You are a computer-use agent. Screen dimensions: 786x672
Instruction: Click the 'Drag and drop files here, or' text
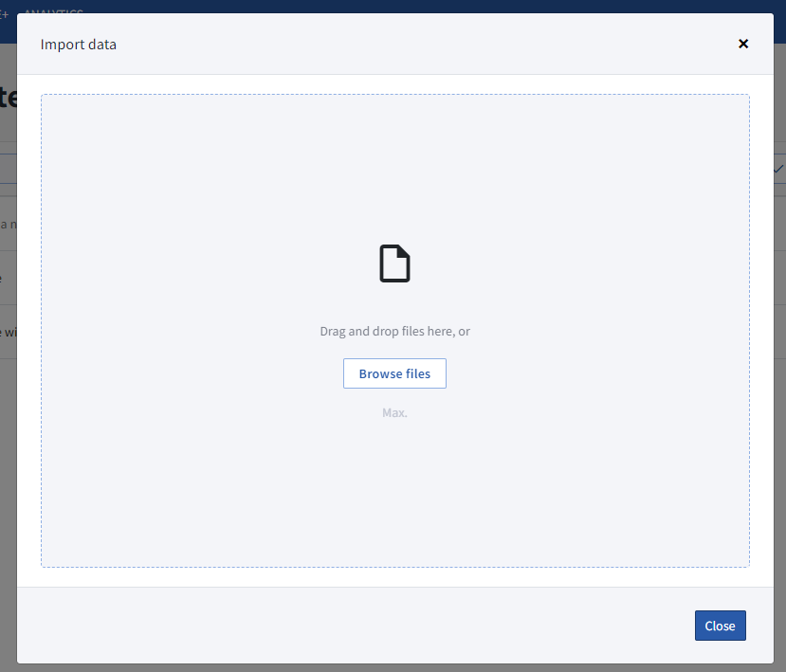click(394, 331)
